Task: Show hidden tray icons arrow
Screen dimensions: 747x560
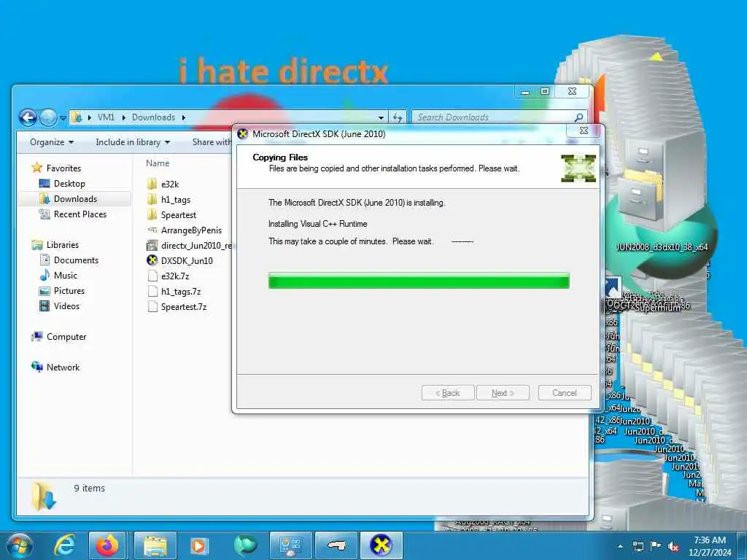Action: coord(620,546)
